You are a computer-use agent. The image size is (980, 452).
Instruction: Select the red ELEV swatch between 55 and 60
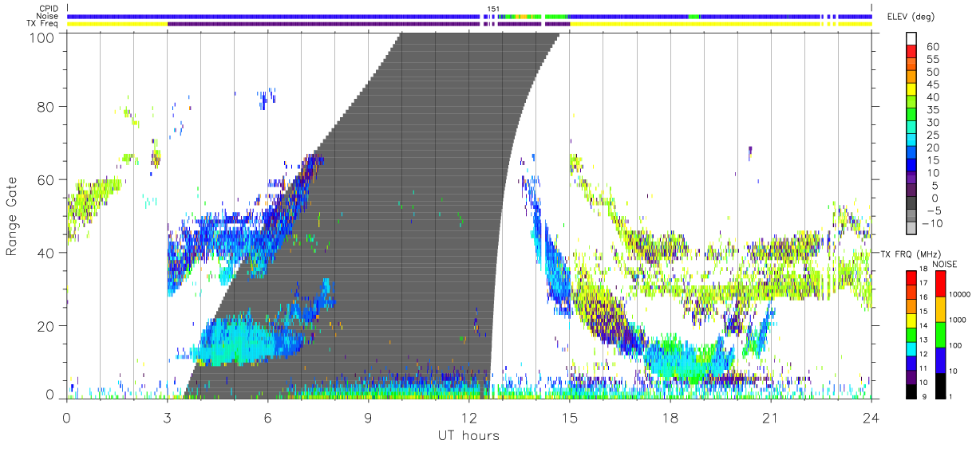(912, 53)
